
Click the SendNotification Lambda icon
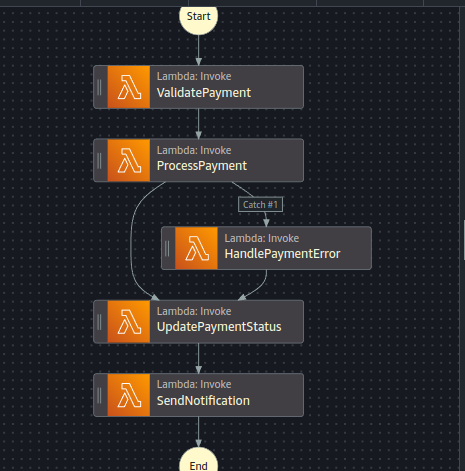coord(129,395)
